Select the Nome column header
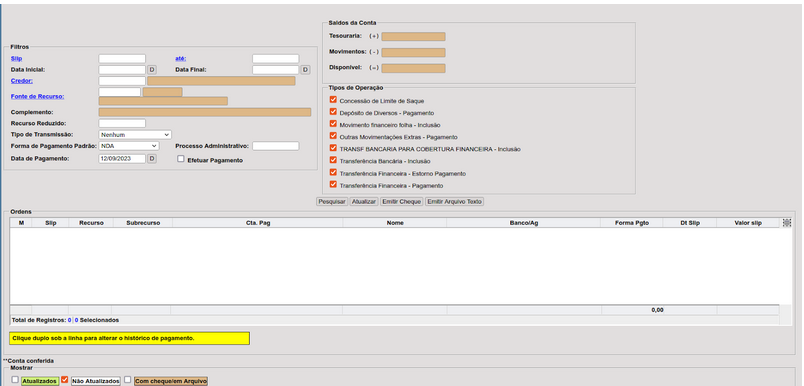804x386 pixels. tap(395, 223)
